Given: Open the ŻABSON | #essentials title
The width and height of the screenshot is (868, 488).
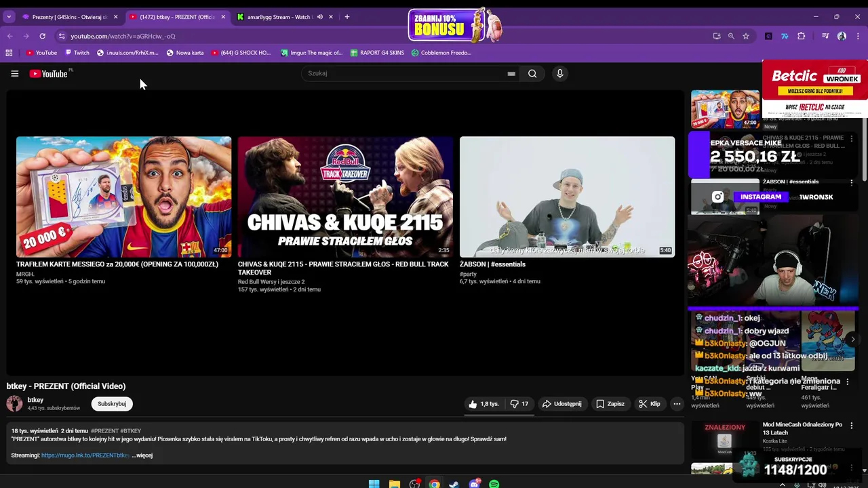Looking at the screenshot, I should pos(492,264).
